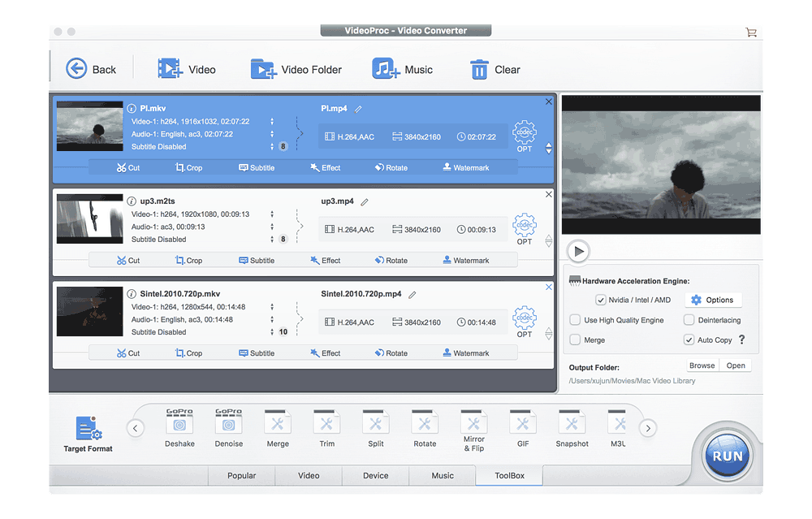Add a video with the Video icon

[x=171, y=69]
